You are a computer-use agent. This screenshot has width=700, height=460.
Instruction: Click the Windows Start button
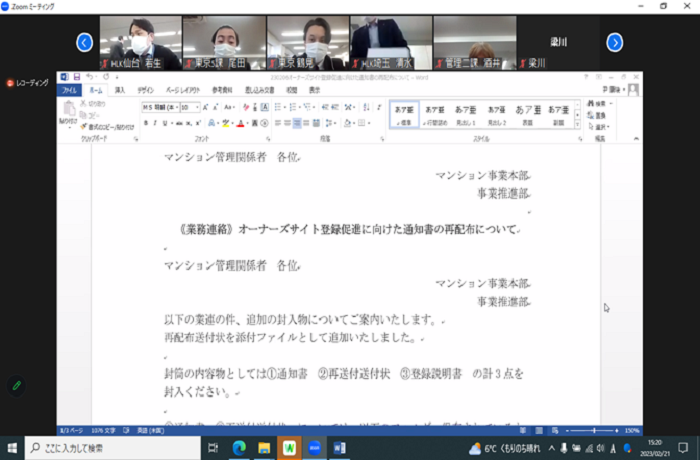click(x=12, y=448)
